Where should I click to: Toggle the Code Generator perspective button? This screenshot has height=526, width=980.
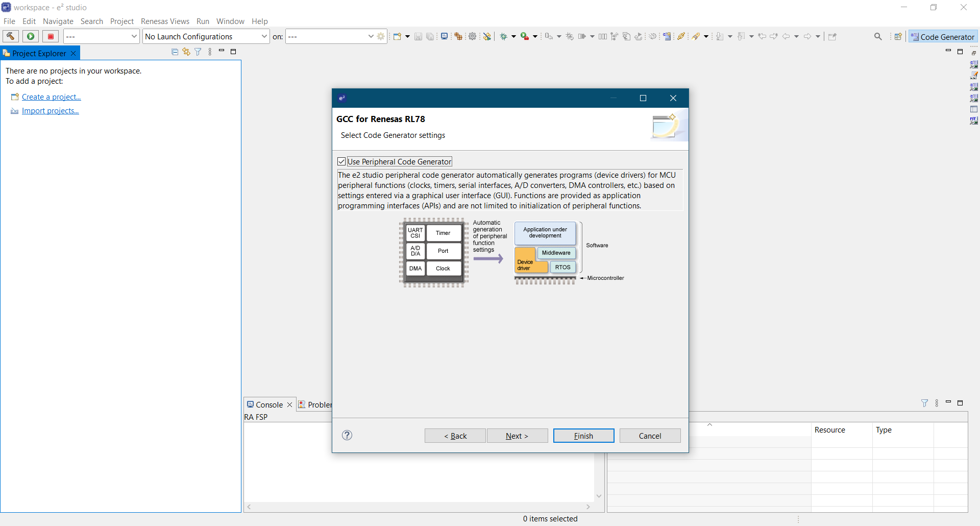(x=943, y=37)
